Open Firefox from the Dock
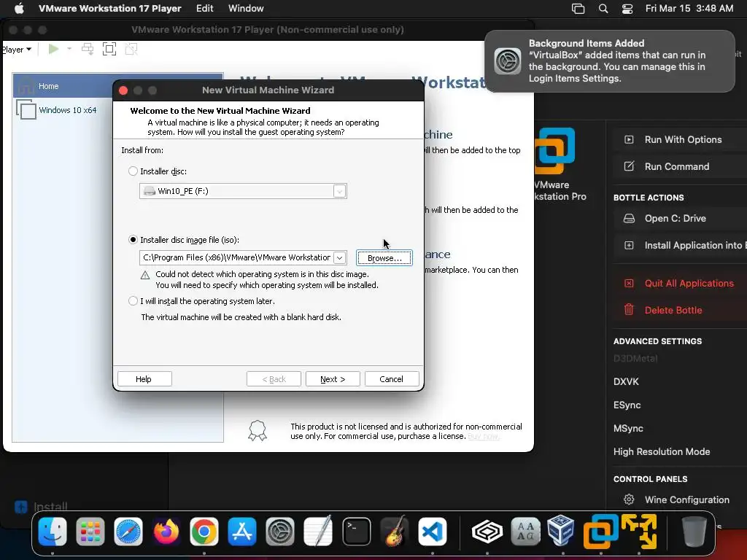The height and width of the screenshot is (560, 747). tap(166, 532)
